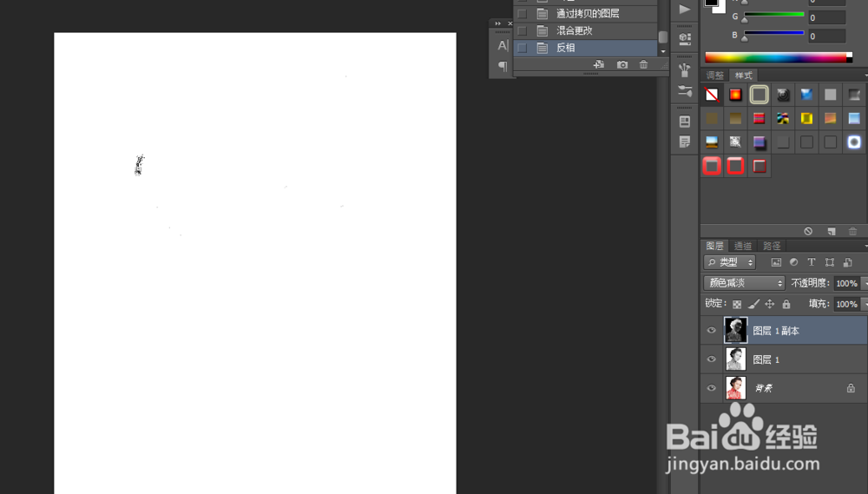Open the Notes panel icon
The width and height of the screenshot is (868, 494).
[x=685, y=142]
